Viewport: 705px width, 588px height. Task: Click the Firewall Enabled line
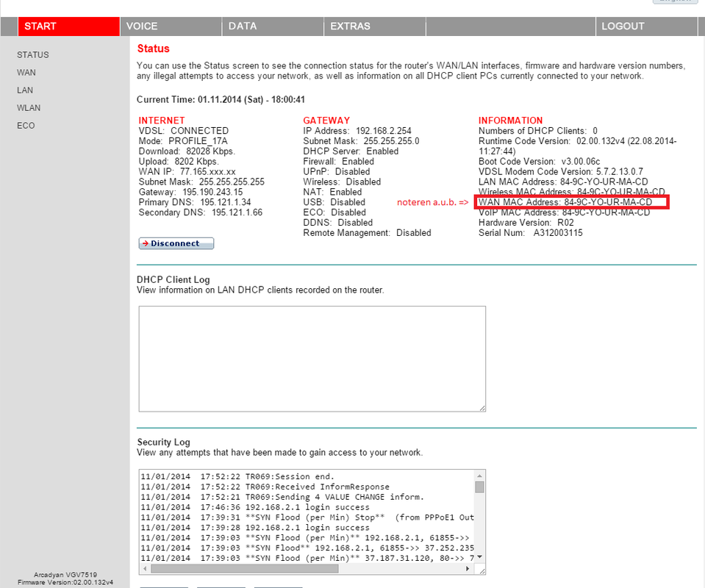(339, 162)
